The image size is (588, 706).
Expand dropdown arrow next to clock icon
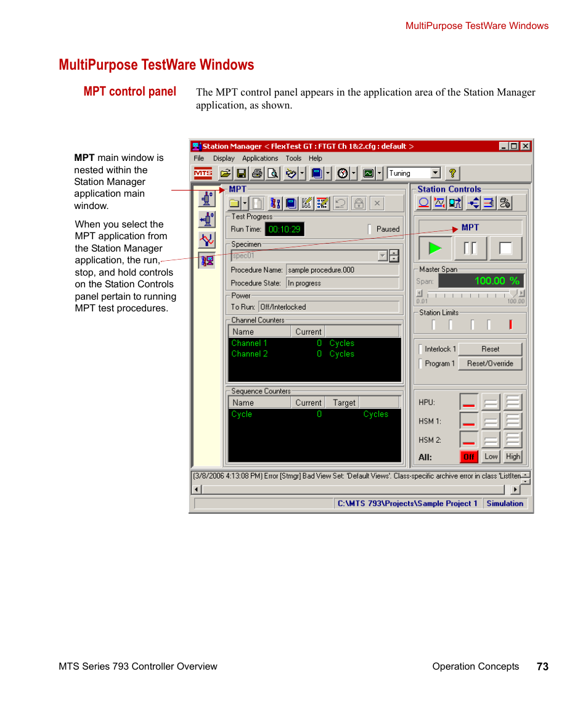pos(353,173)
